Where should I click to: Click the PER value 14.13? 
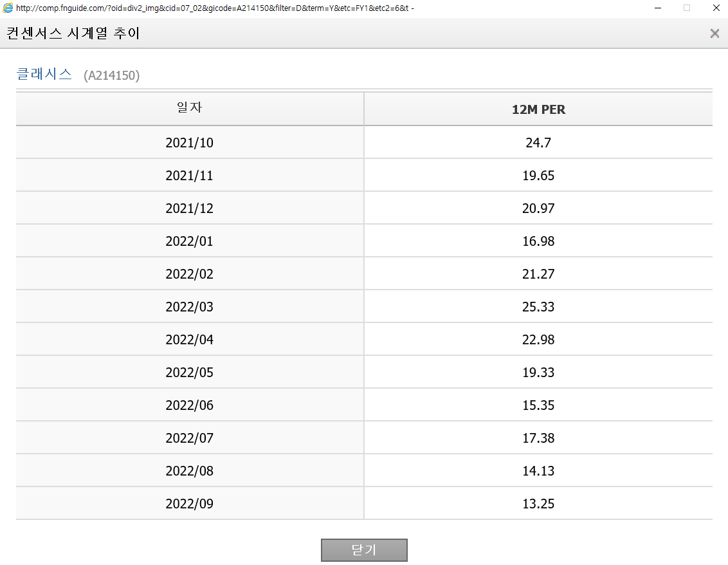(538, 471)
